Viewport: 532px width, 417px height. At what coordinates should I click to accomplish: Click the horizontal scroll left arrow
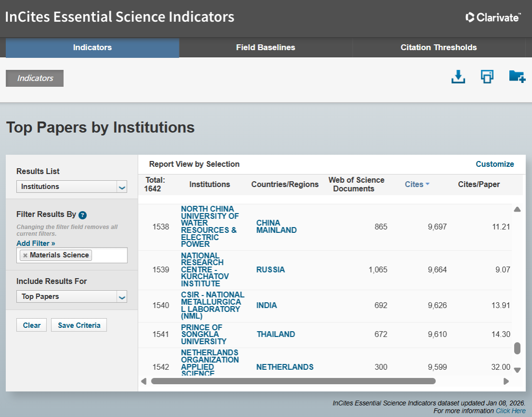[x=144, y=381]
